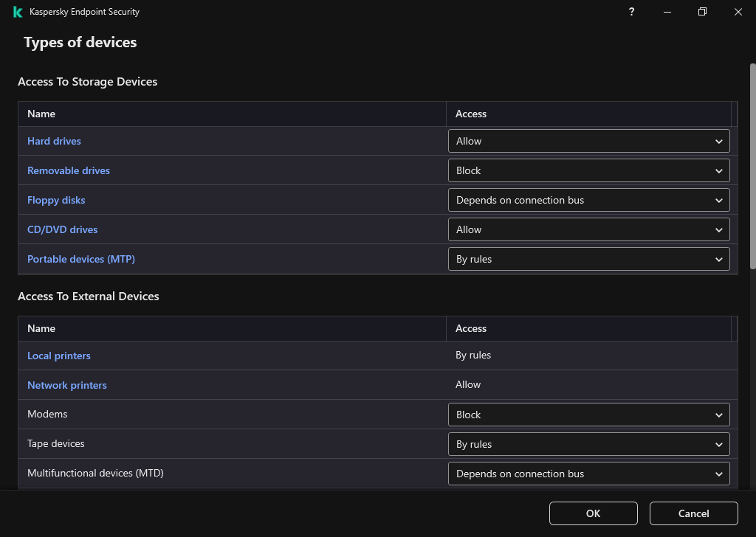Click the Floppy disks link

click(56, 200)
